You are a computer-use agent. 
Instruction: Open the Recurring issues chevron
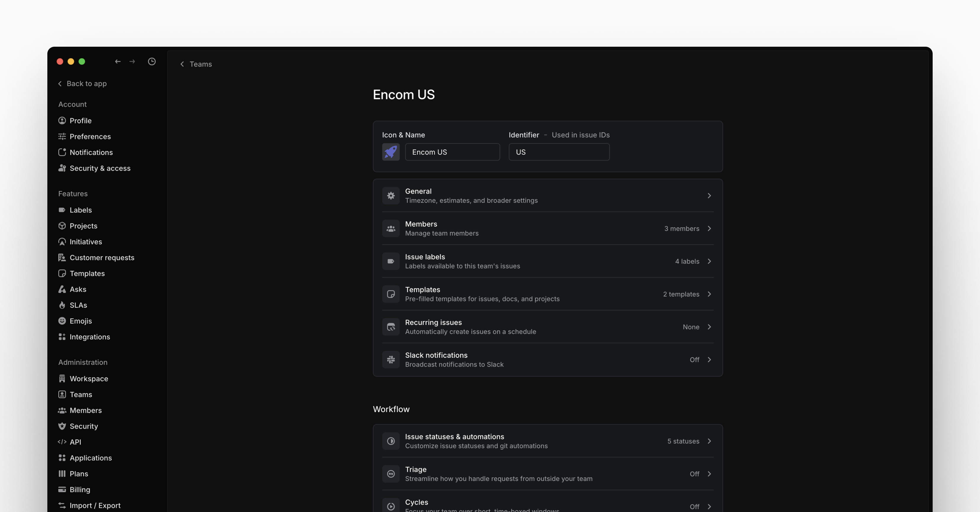click(x=709, y=327)
